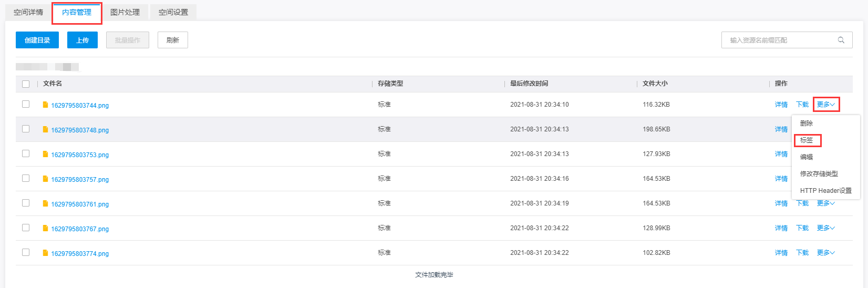Choose 标签 from the dropdown menu
Image resolution: width=868 pixels, height=288 pixels.
tap(807, 140)
